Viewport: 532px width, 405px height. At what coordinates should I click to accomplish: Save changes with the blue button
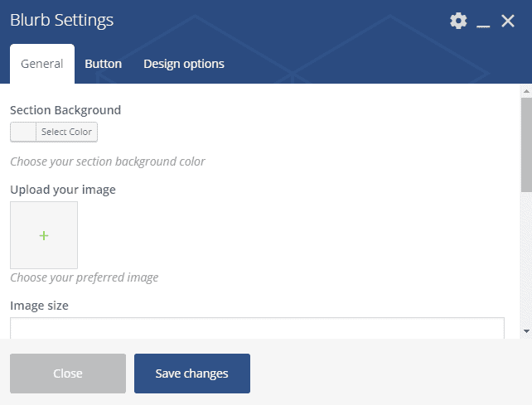192,374
